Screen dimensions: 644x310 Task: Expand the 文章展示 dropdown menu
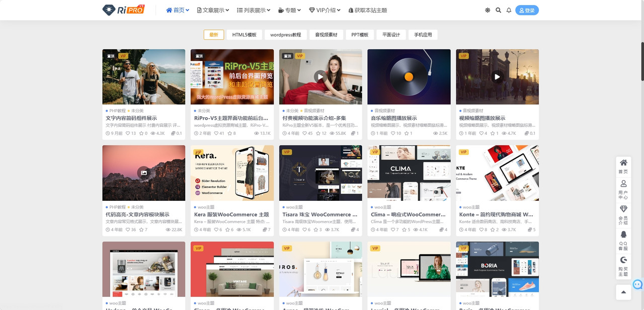coord(213,10)
